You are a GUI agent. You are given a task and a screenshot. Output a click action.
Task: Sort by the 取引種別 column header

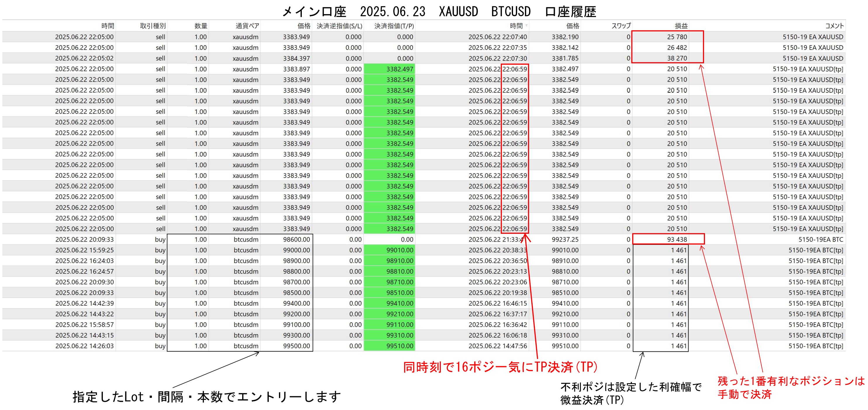coord(152,26)
